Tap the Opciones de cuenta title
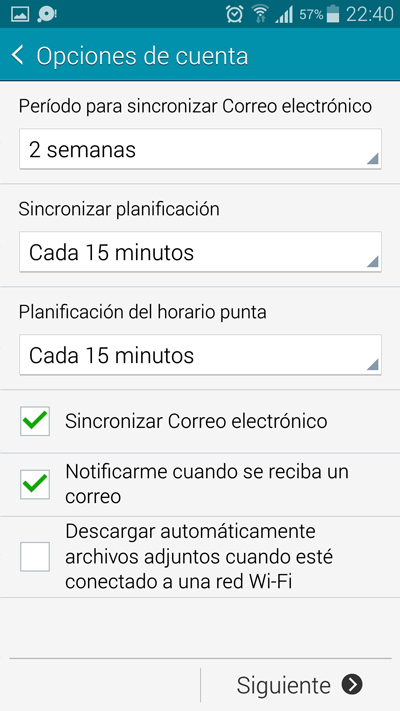Viewport: 400px width, 711px height. [142, 56]
